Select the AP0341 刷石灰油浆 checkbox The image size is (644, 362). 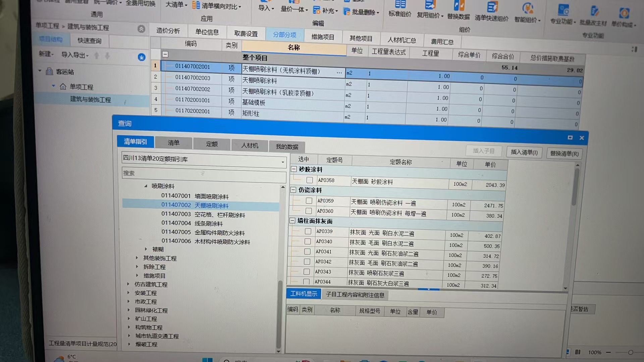click(307, 251)
